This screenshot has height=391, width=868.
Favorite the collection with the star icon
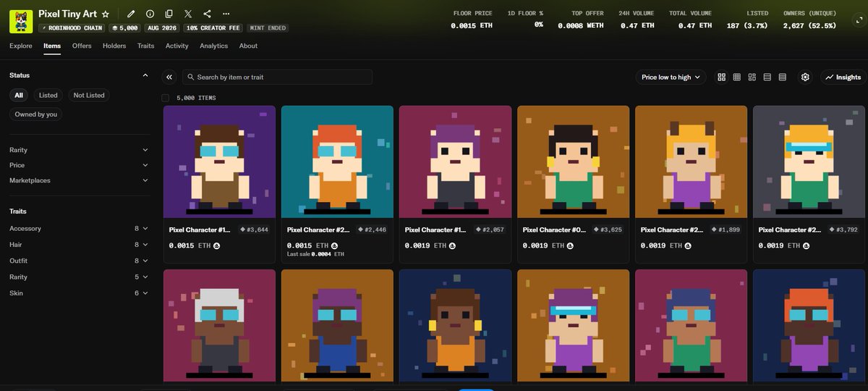click(x=106, y=14)
